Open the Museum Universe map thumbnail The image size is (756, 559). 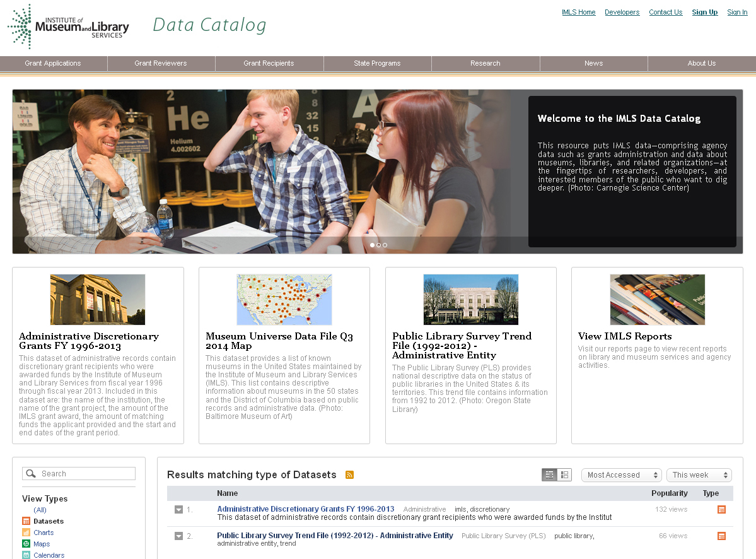[284, 300]
